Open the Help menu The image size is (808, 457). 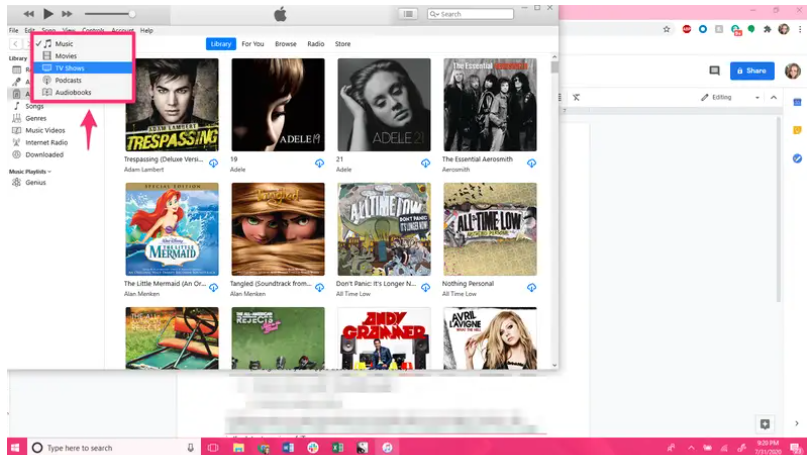(146, 30)
